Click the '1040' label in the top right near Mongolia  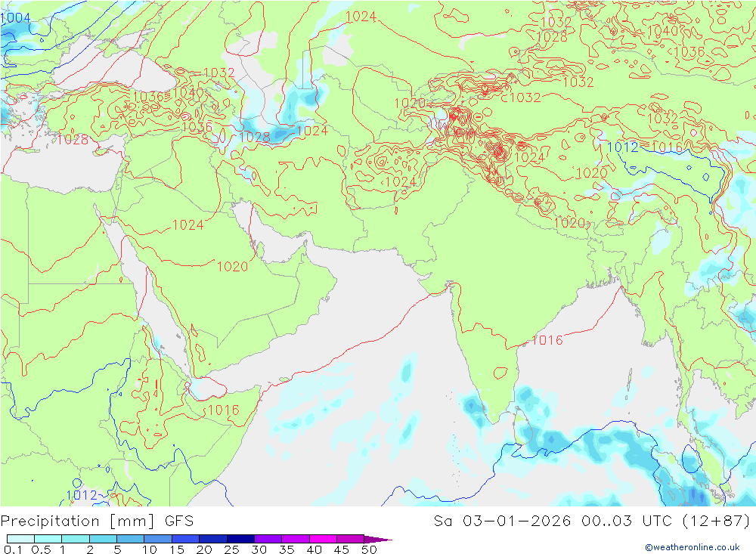click(662, 31)
